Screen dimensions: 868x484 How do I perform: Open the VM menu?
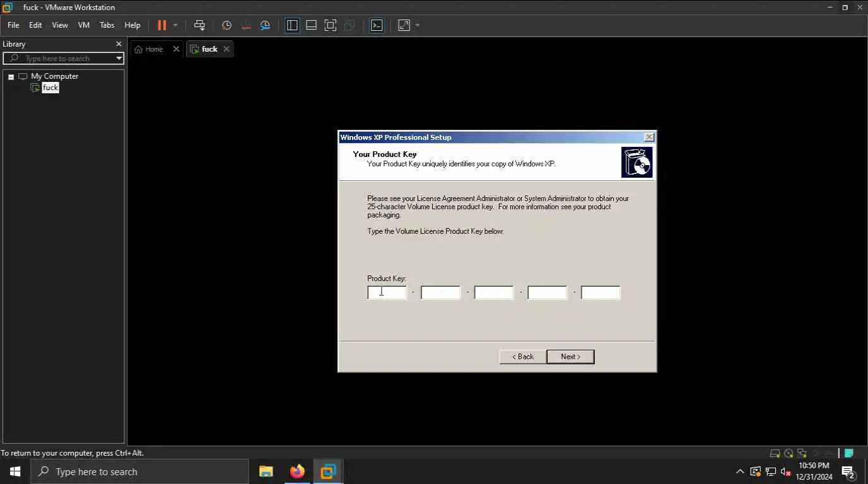pyautogui.click(x=84, y=25)
